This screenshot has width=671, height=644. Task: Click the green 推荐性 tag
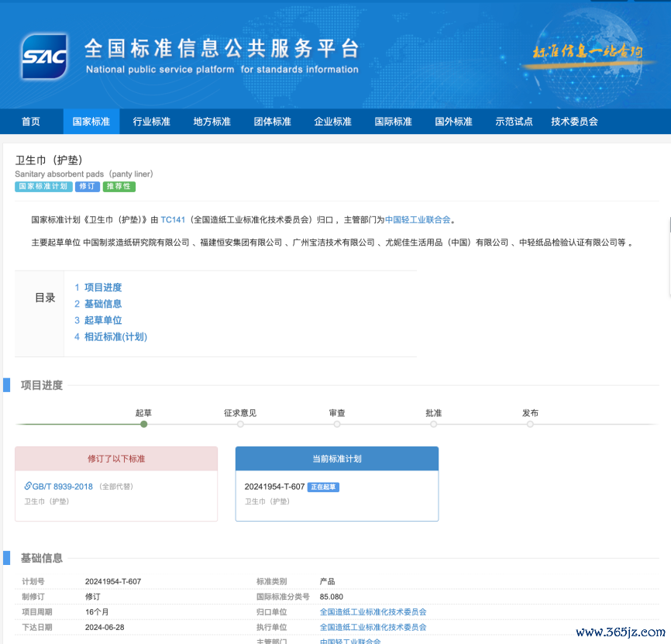click(119, 187)
